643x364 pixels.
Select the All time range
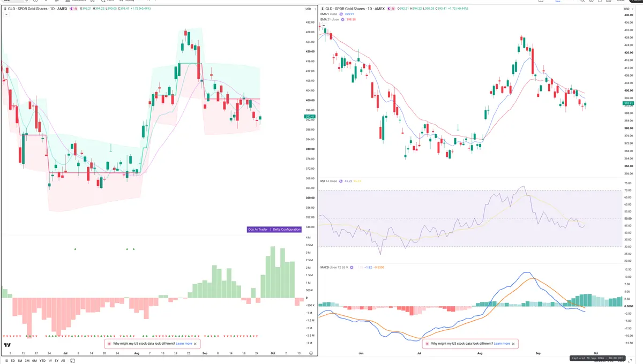pyautogui.click(x=63, y=361)
